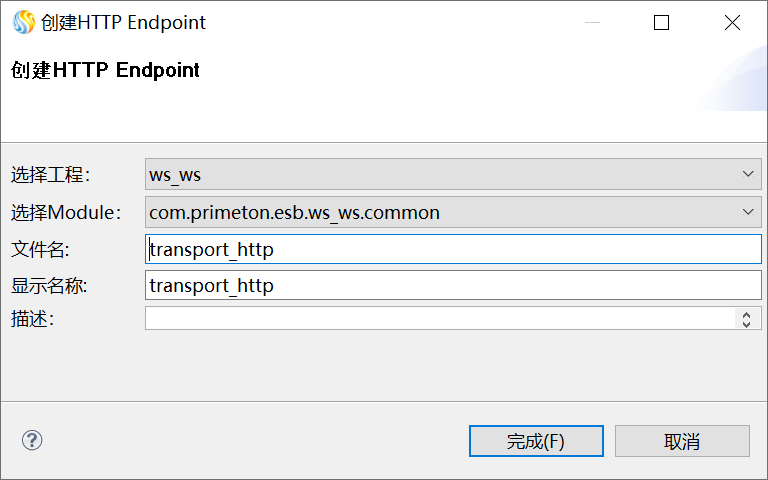Click the 取消 button
This screenshot has width=768, height=480.
(x=682, y=441)
